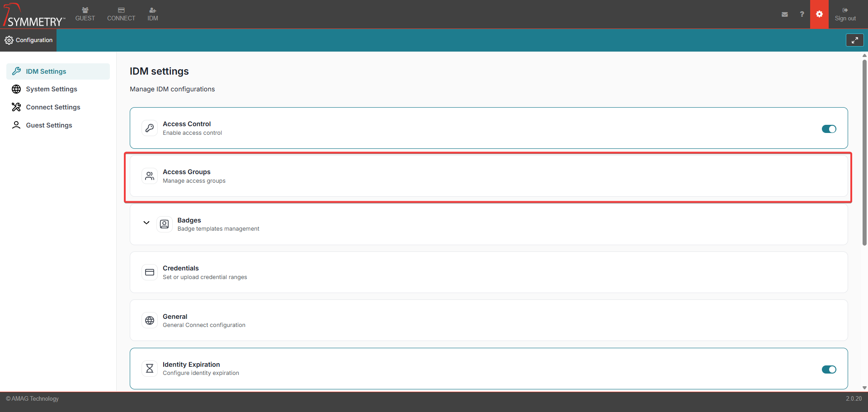Screen dimensions: 868x412
Task: Expand the Badges section chevron
Action: point(146,223)
